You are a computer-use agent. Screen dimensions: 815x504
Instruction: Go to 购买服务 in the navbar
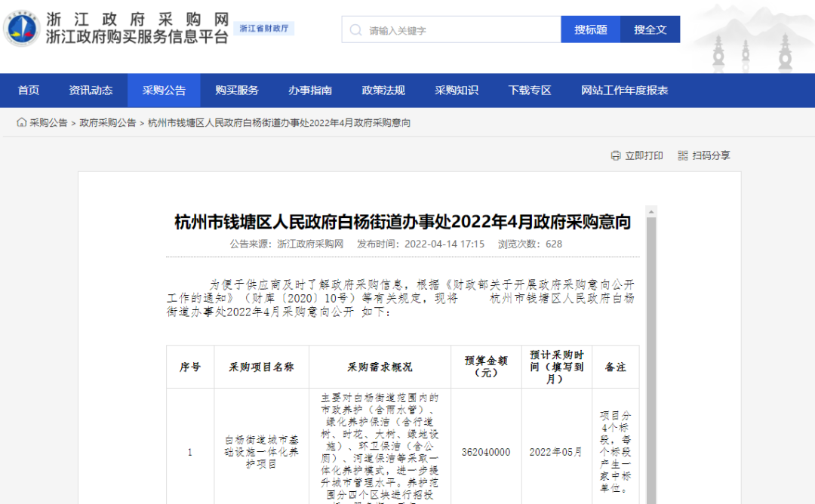pyautogui.click(x=237, y=91)
